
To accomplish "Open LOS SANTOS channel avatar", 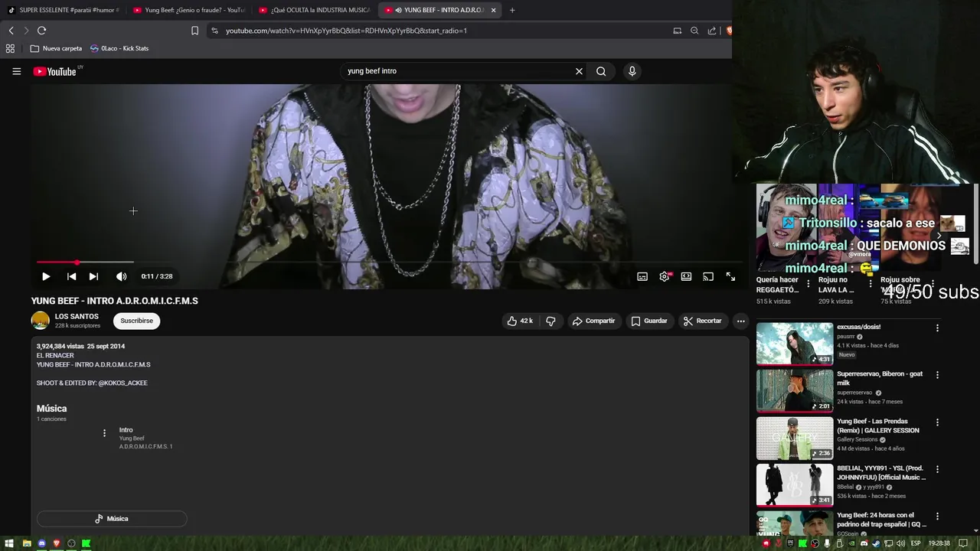I will (x=41, y=321).
